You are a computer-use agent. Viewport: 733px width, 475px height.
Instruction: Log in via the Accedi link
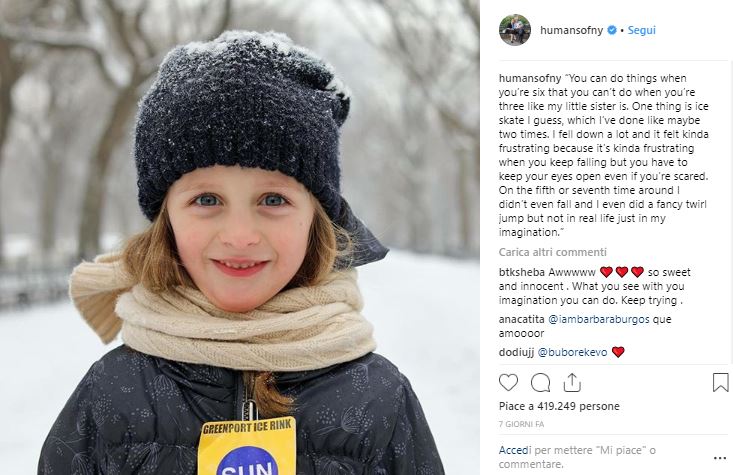click(x=515, y=450)
